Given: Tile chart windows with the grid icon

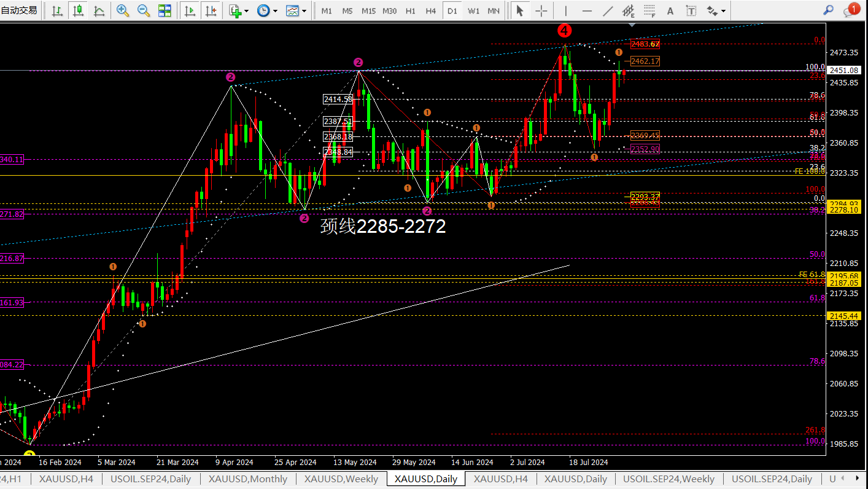Looking at the screenshot, I should tap(165, 10).
